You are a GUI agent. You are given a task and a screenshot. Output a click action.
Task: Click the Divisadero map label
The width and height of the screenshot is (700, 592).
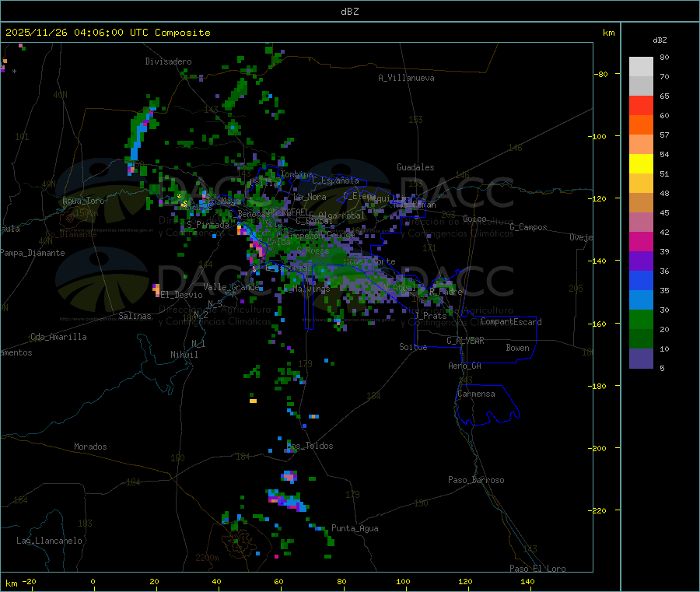tap(168, 61)
